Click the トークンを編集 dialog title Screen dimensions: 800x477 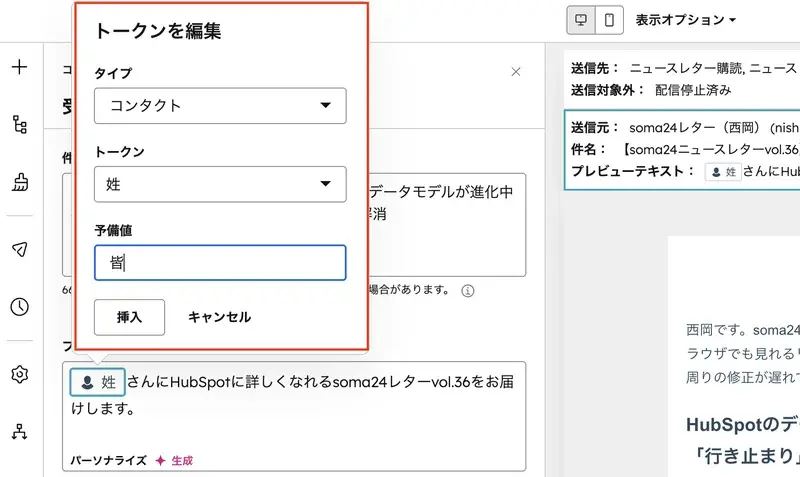[158, 31]
